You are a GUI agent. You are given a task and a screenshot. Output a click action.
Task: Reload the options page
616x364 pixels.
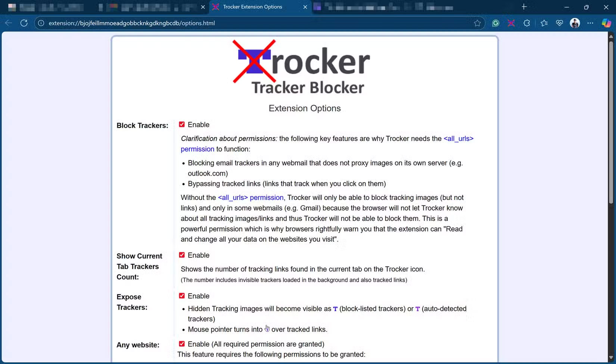24,23
